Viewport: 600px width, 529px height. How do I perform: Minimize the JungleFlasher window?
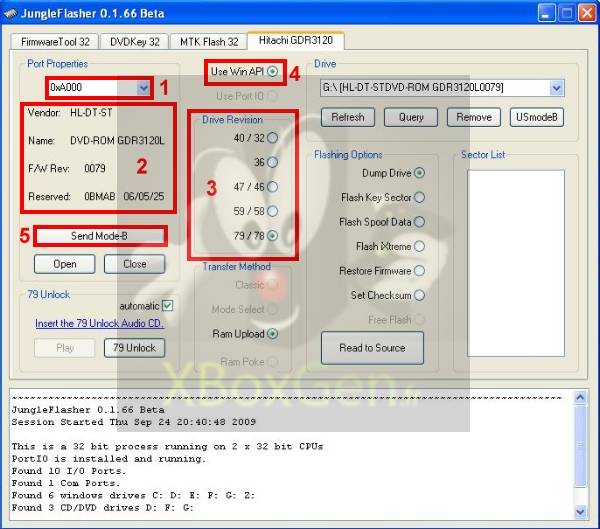(546, 13)
